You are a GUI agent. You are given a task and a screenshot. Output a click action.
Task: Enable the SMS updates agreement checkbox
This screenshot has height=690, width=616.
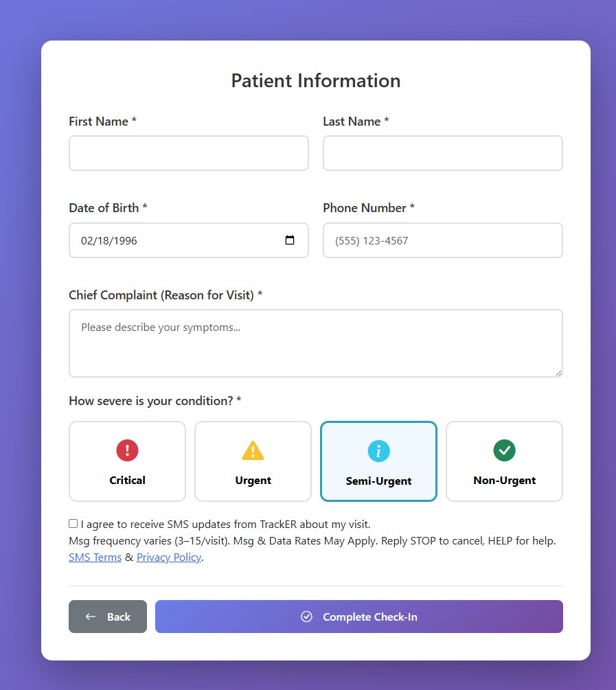coord(73,523)
